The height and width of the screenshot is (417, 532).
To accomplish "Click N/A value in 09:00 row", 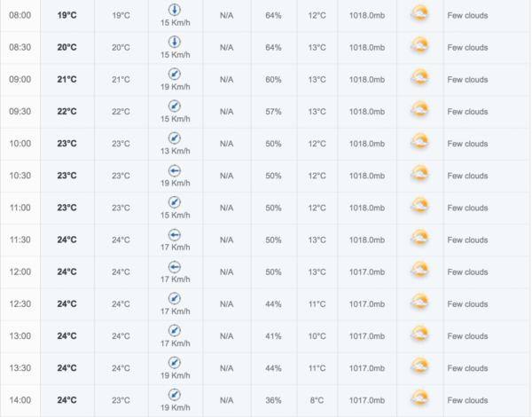I will click(x=227, y=80).
